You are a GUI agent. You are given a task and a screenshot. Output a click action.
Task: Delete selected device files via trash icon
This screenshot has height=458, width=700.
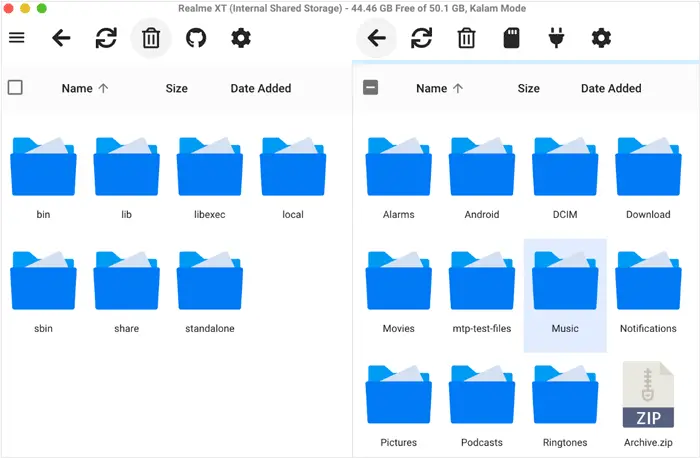[x=466, y=38]
